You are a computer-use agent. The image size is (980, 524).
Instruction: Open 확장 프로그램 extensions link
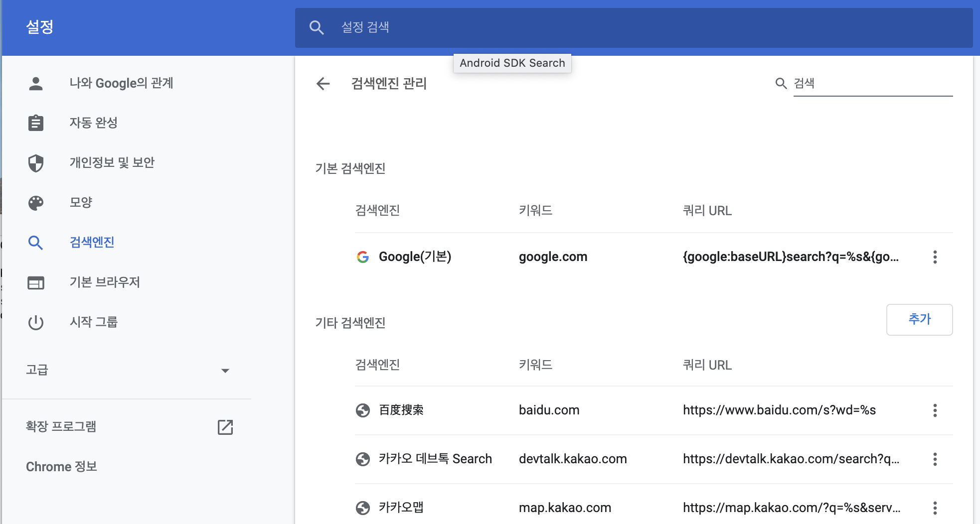[x=61, y=427]
